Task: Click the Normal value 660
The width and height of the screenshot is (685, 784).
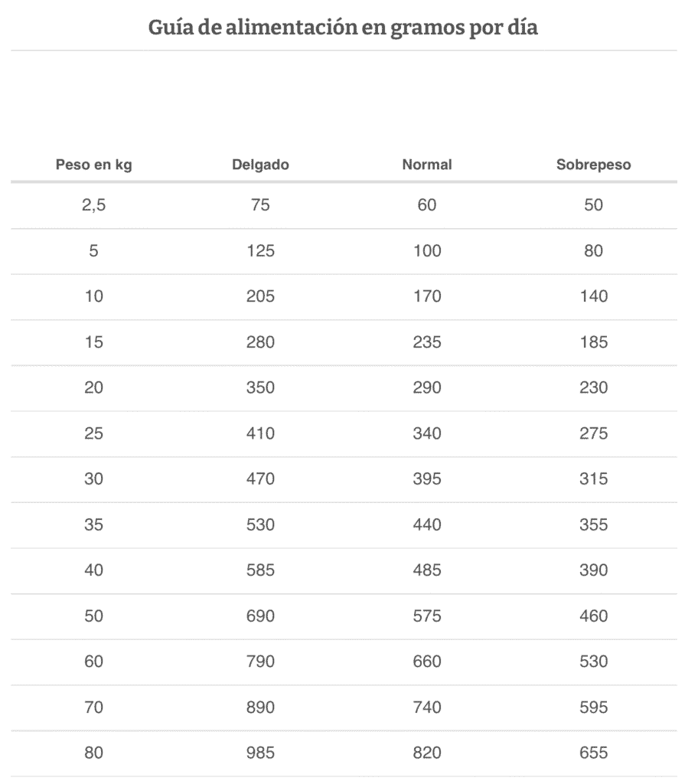Action: click(x=427, y=661)
